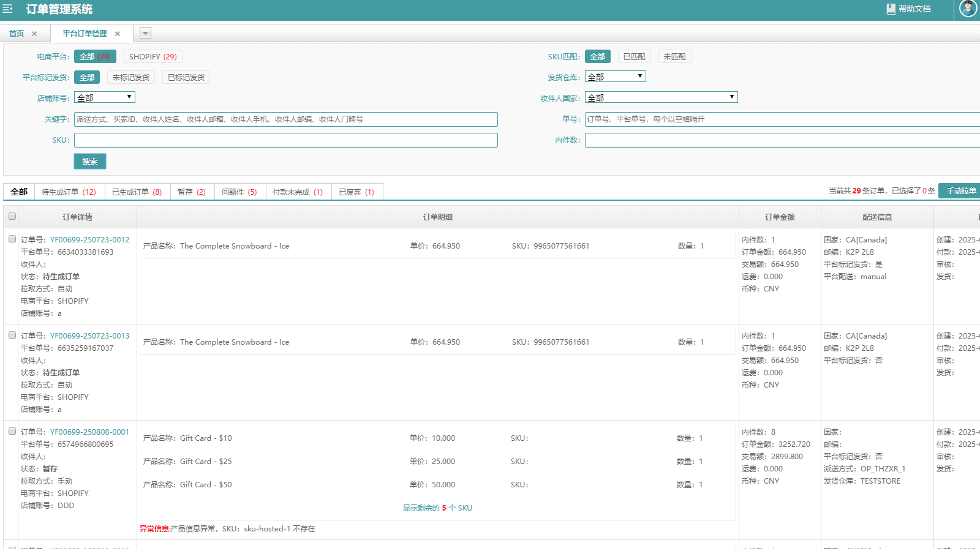Close the 平台订单管理 tab with its X
The width and height of the screenshot is (980, 551).
point(118,34)
